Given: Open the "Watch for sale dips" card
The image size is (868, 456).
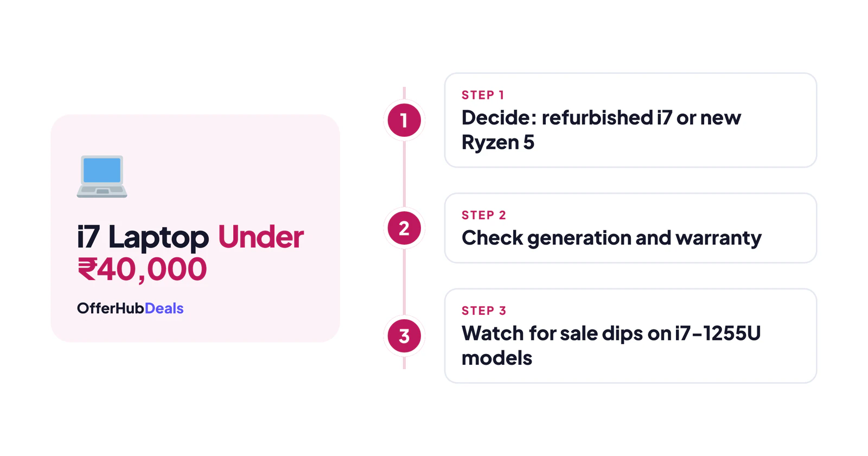Looking at the screenshot, I should pos(630,336).
